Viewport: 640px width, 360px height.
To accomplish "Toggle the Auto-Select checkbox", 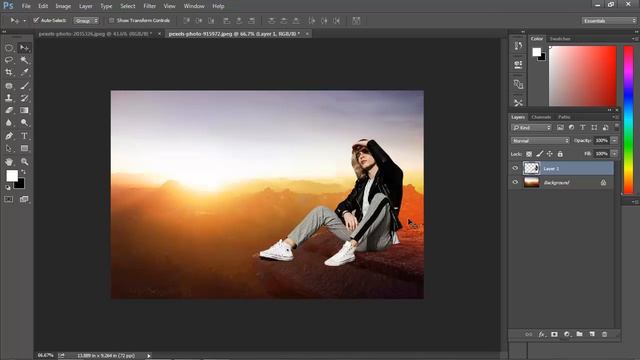I will (x=36, y=20).
